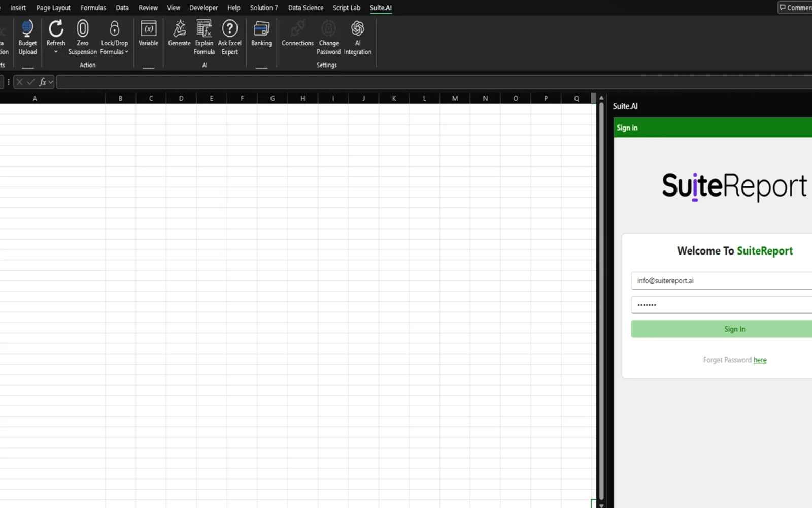
Task: Open the Formulas ribbon tab
Action: coord(93,8)
